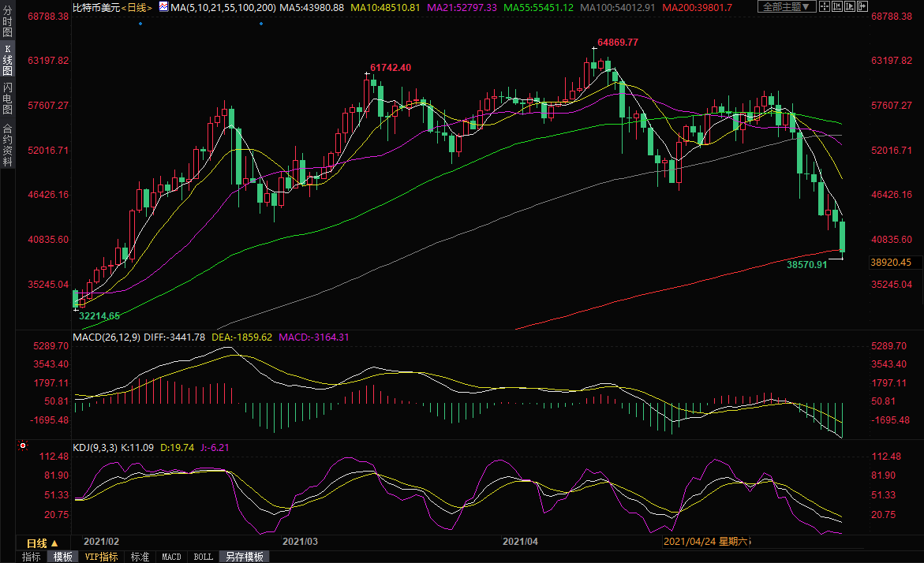Click the MA200:39801.7 value
This screenshot has width=924, height=563.
[697, 8]
